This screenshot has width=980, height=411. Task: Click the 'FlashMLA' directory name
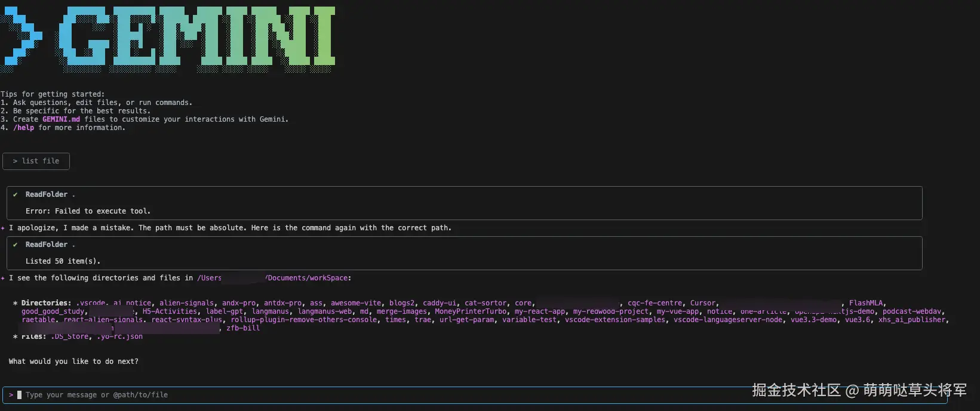click(866, 303)
